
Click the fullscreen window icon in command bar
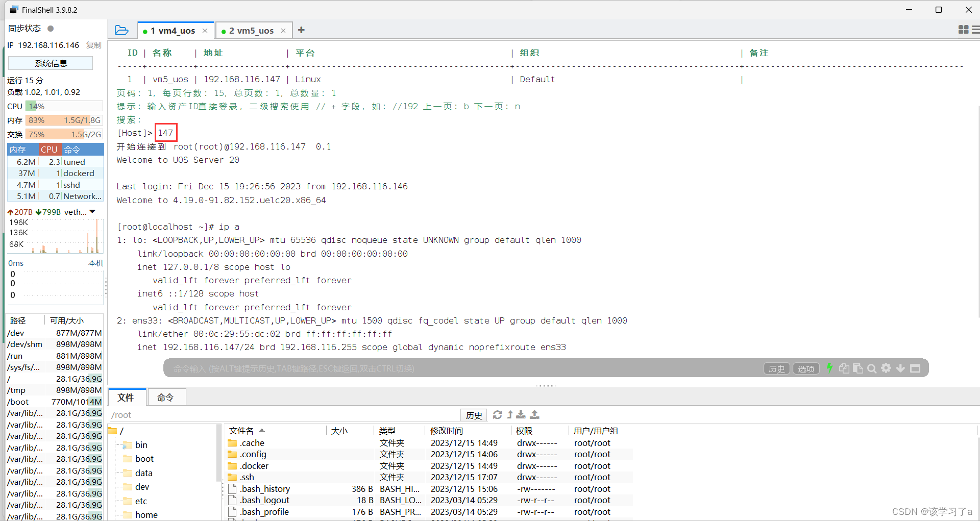point(915,368)
